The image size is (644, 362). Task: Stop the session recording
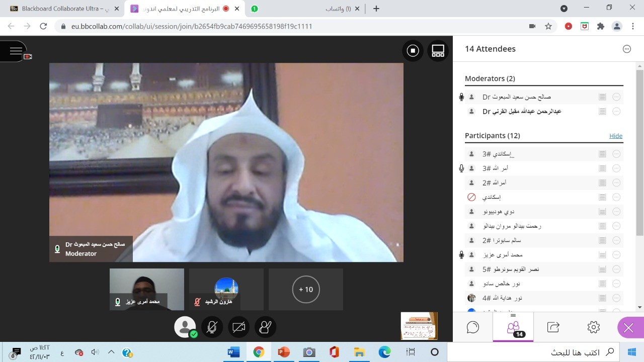pos(413,51)
